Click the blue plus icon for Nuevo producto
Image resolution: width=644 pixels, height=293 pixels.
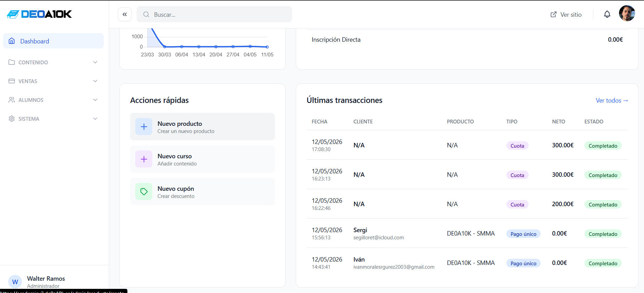tap(144, 126)
